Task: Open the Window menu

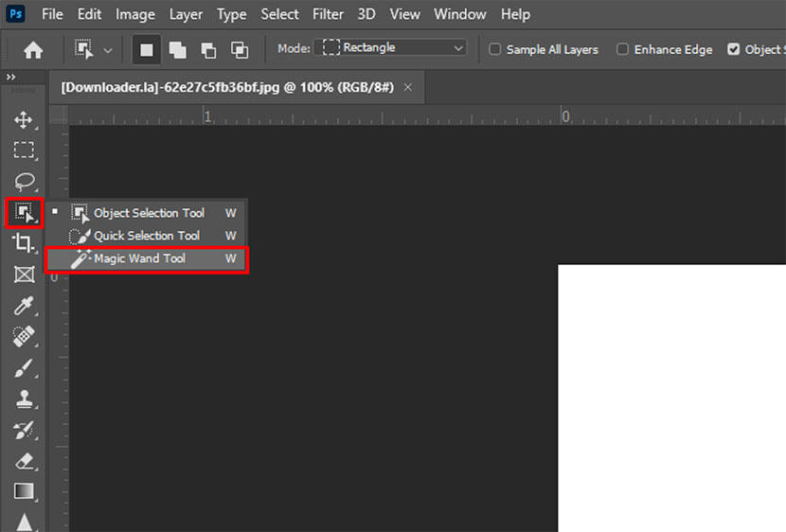Action: [x=459, y=14]
